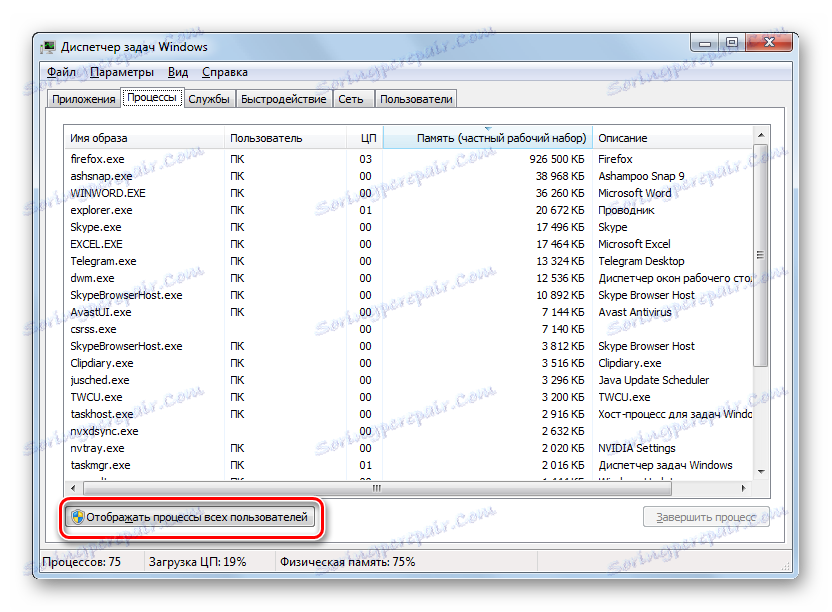Click the Java Update Scheduler description

(653, 380)
